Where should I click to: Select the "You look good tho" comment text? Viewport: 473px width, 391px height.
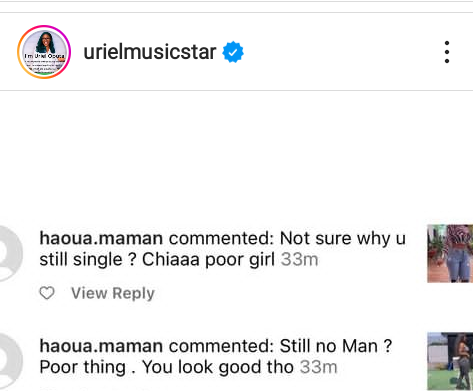218,367
